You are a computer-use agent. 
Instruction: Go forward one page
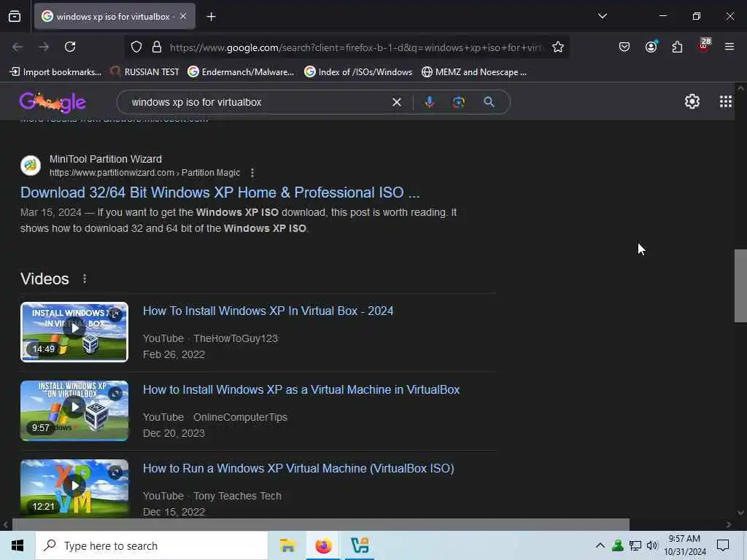click(x=44, y=47)
